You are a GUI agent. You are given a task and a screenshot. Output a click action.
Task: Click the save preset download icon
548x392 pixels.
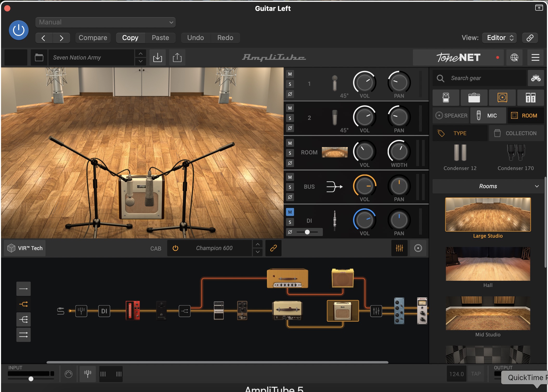[x=158, y=57]
